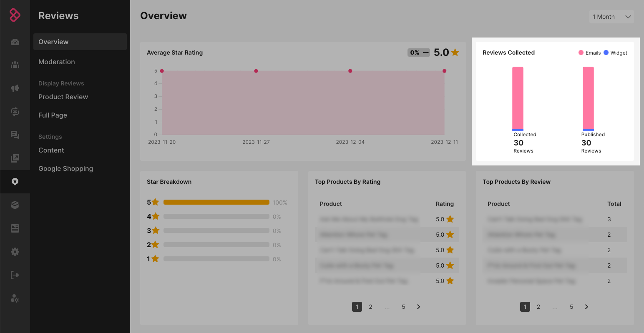644x333 pixels.
Task: Click the 2023-12-04 data point on rating chart
Action: click(x=350, y=71)
